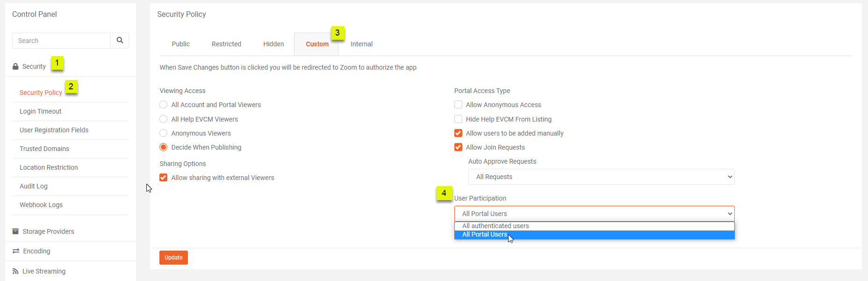This screenshot has width=868, height=281.
Task: Select the Anonymous Viewers radio button
Action: tap(164, 133)
